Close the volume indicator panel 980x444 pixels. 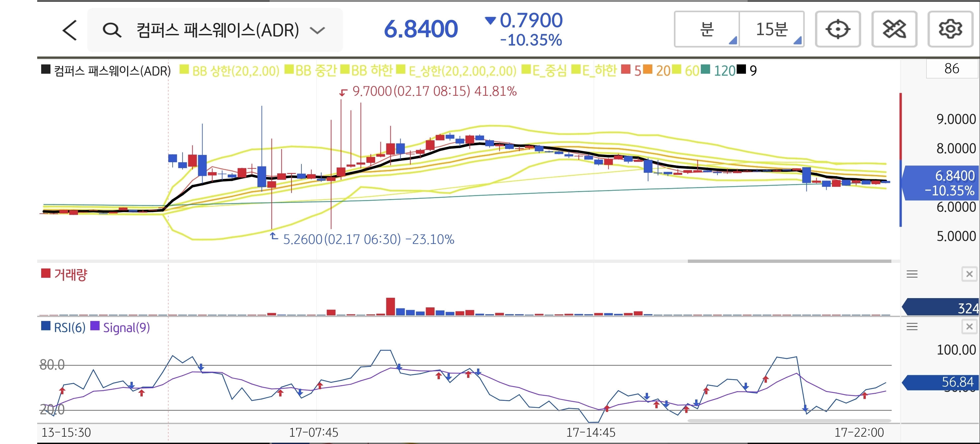click(969, 274)
